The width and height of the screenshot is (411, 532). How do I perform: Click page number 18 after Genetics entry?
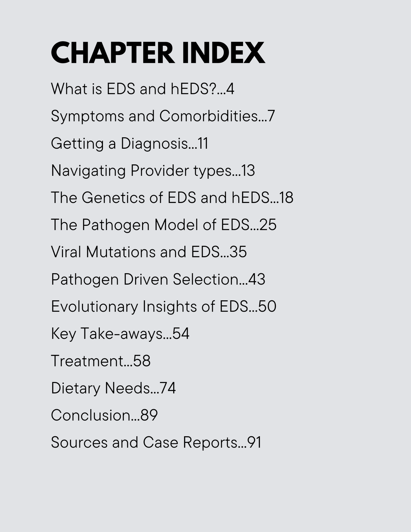(x=286, y=198)
